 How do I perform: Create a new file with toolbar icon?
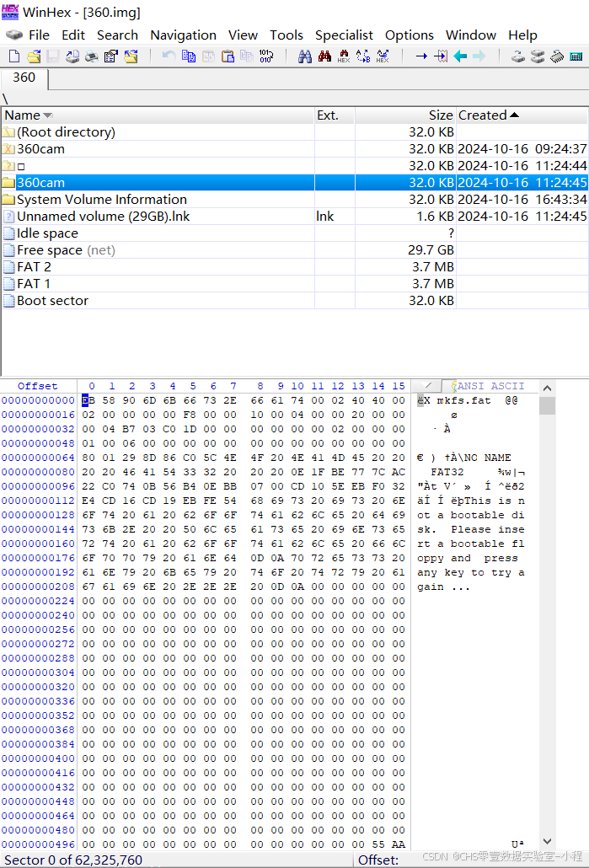coord(14,56)
